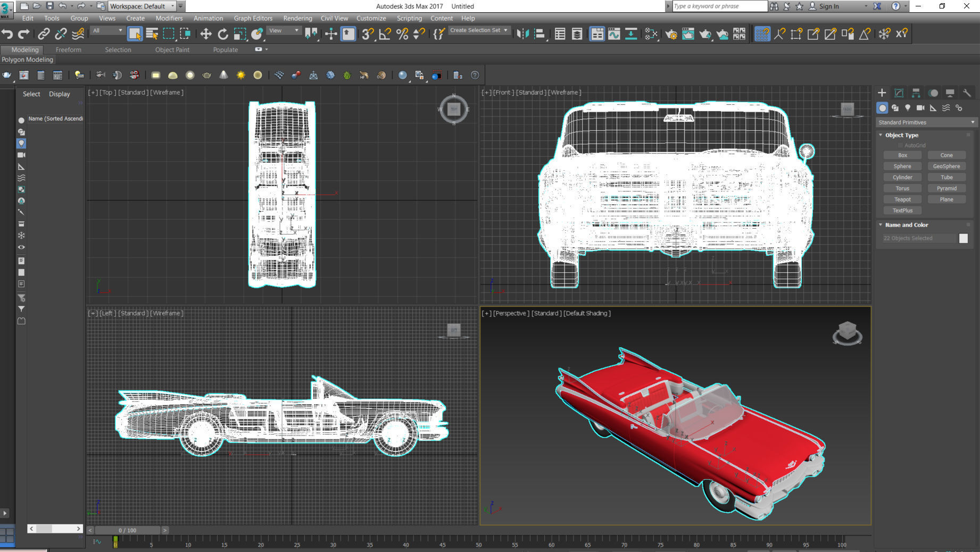This screenshot has height=552, width=980.
Task: Choose Rectangular Selection Region tool
Action: click(x=169, y=34)
